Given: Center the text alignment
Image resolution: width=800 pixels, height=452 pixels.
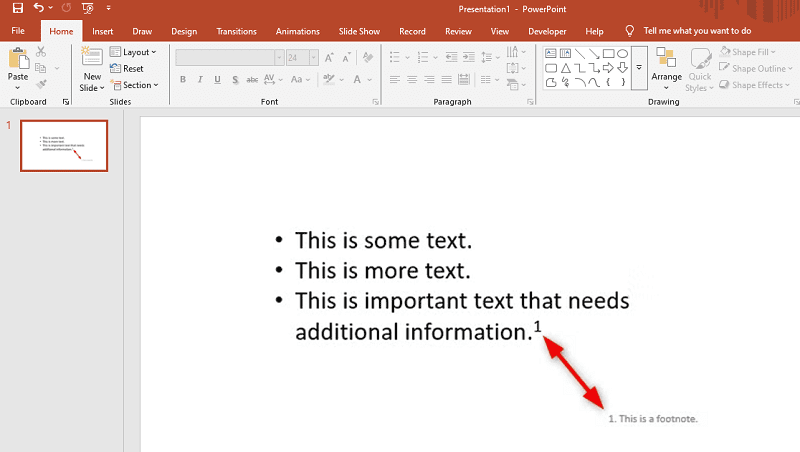Looking at the screenshot, I should pos(412,80).
